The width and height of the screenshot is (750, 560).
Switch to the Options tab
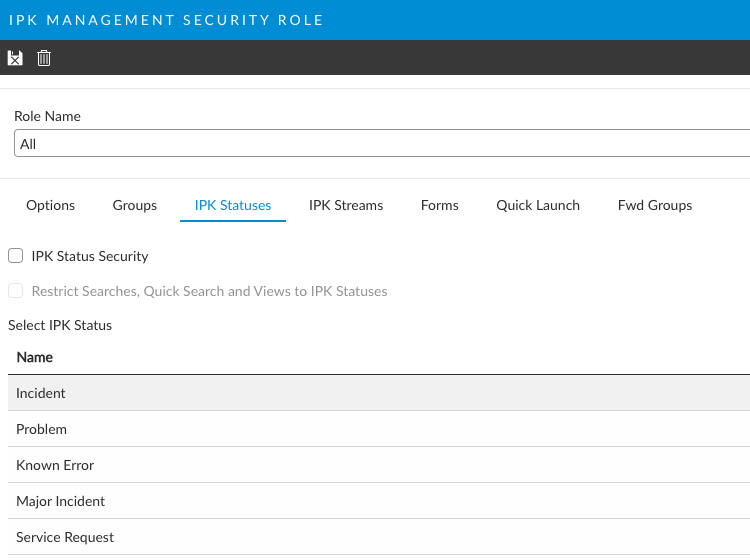tap(50, 205)
